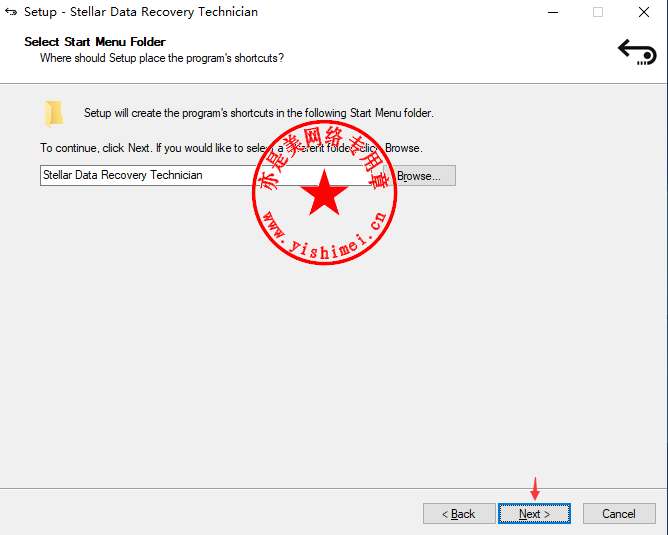
Task: Click the disabled maximize button
Action: 598,12
